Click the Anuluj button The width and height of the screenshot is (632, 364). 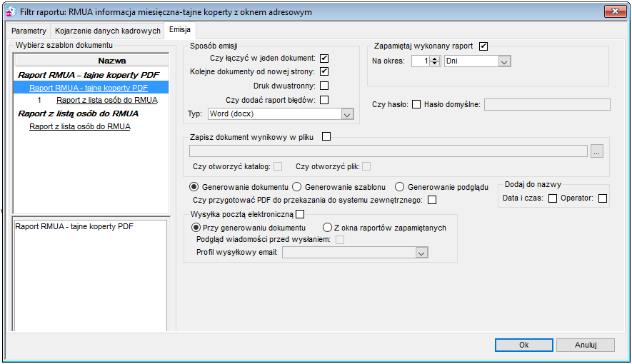pos(586,345)
